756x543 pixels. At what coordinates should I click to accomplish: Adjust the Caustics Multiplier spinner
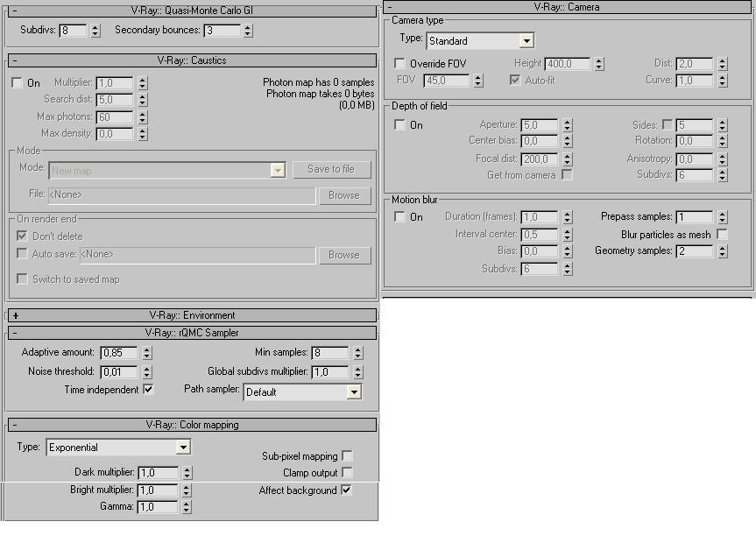click(142, 83)
